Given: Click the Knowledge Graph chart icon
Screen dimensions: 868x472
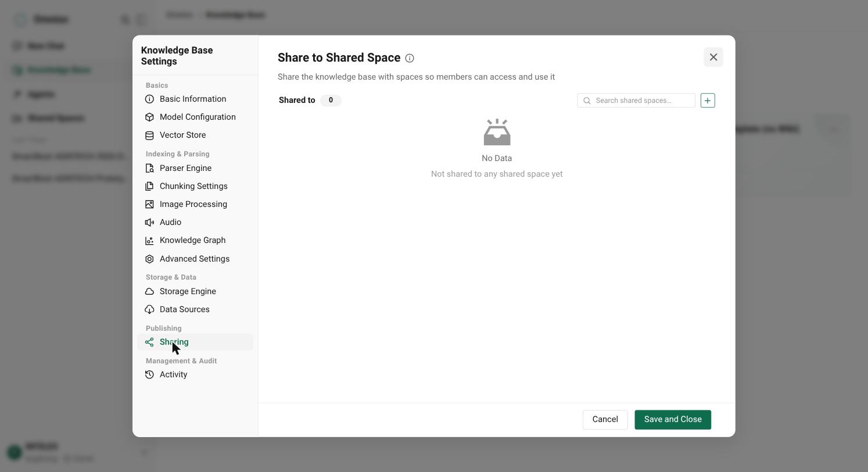Looking at the screenshot, I should coord(149,241).
